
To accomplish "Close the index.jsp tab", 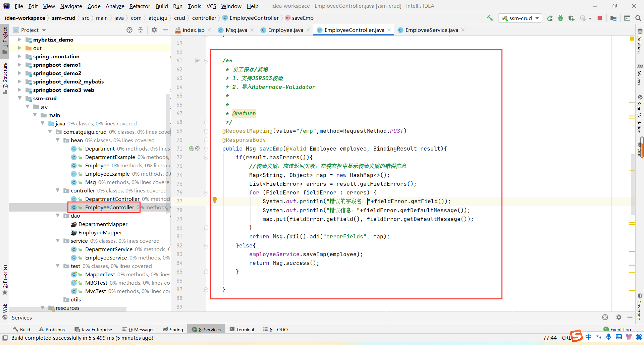I will coord(209,30).
